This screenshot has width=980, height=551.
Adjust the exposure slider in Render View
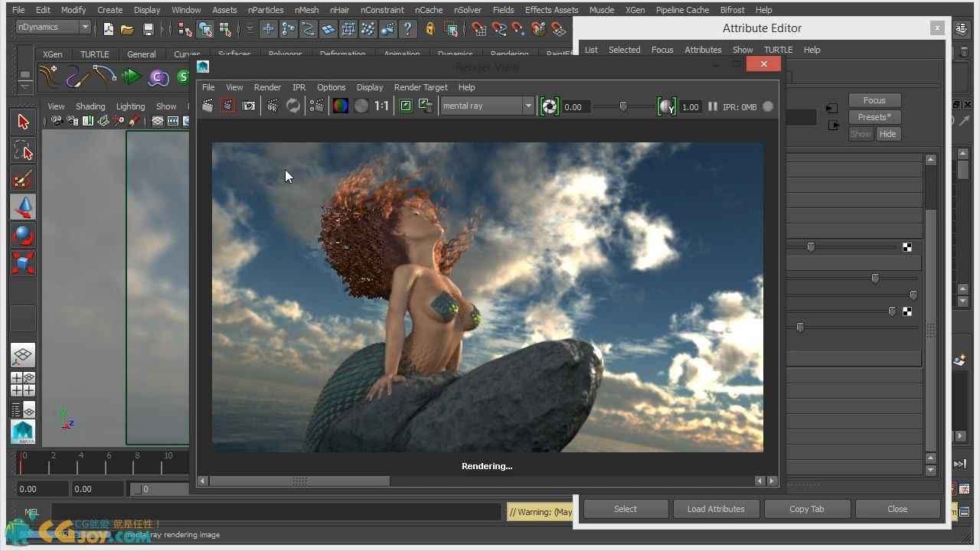click(x=623, y=106)
